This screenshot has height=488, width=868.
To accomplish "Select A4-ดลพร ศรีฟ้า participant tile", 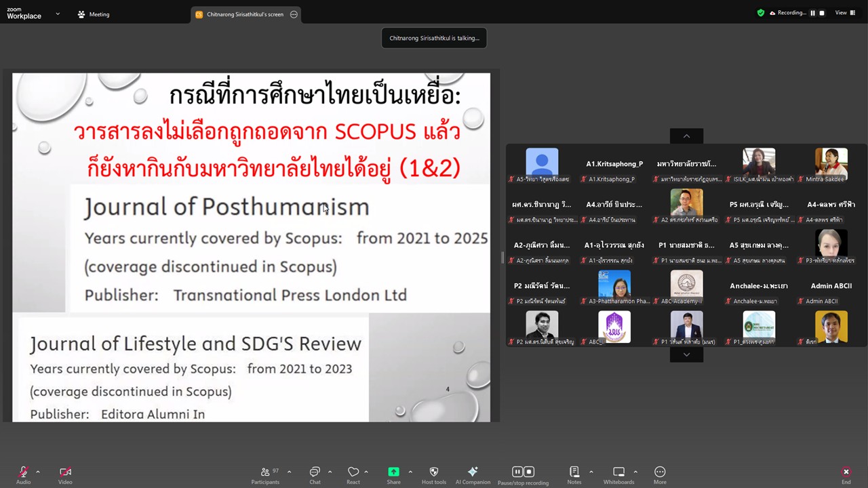I will [831, 206].
